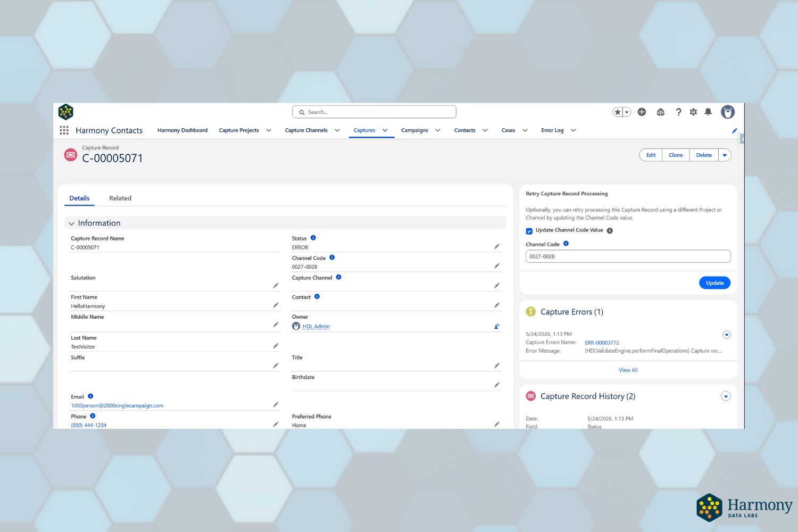The image size is (798, 532).
Task: Select the Details tab
Action: point(79,198)
